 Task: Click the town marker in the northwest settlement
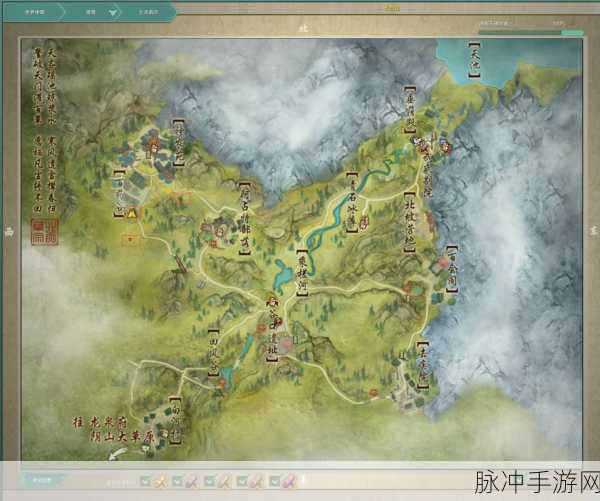[x=154, y=146]
